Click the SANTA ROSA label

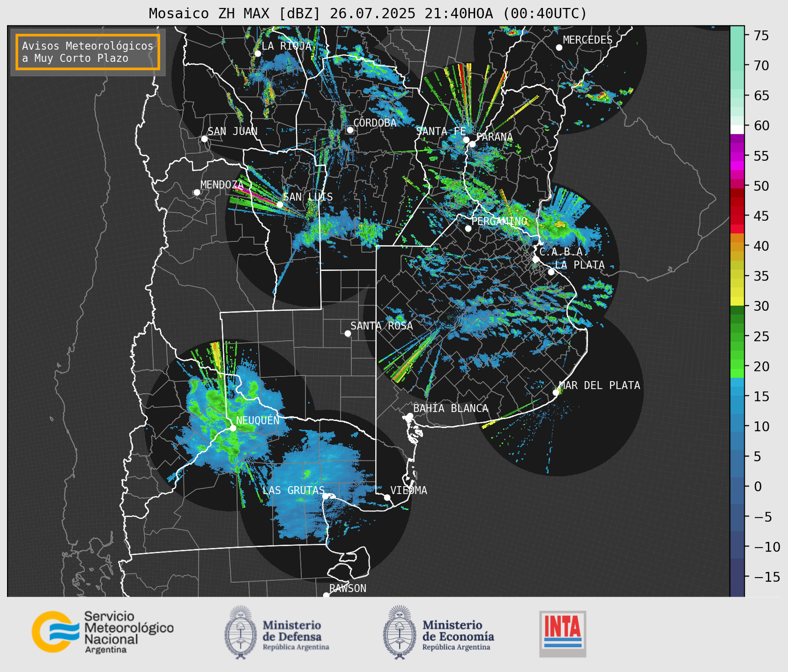[x=382, y=326]
